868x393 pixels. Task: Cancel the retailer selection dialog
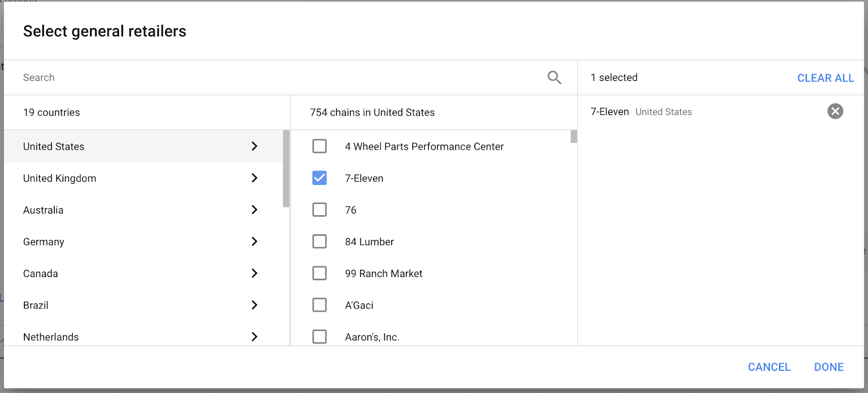coord(769,367)
